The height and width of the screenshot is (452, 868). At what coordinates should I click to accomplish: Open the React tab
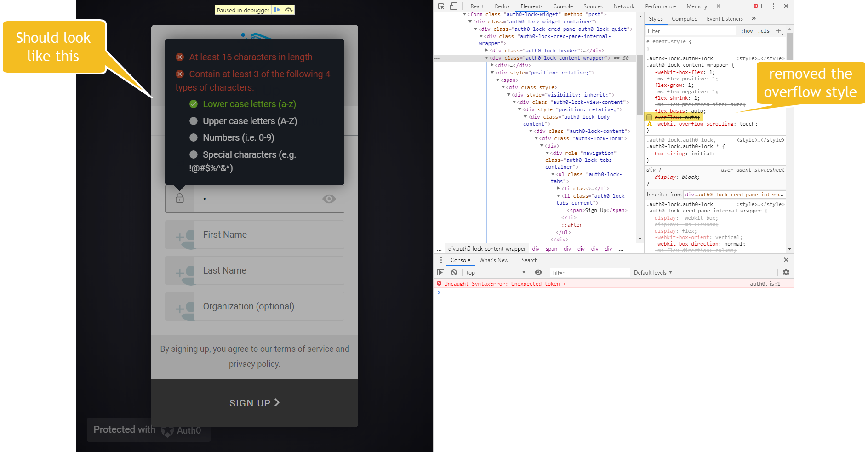477,6
